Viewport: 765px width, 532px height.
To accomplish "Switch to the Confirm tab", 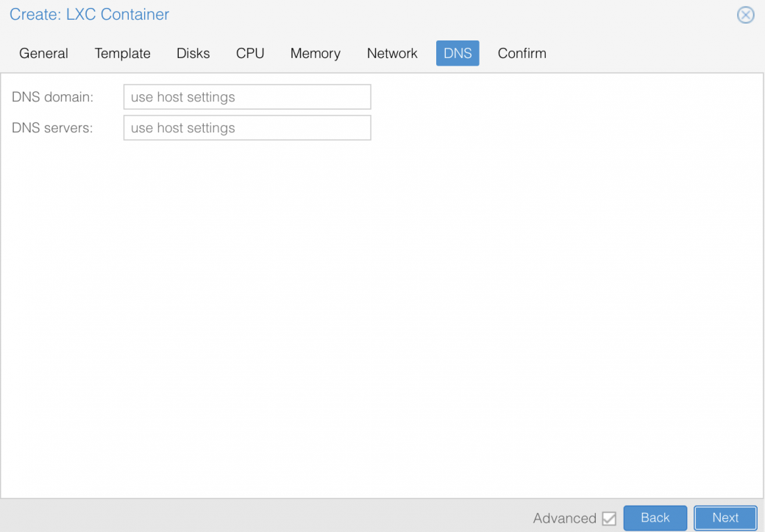I will [x=522, y=53].
